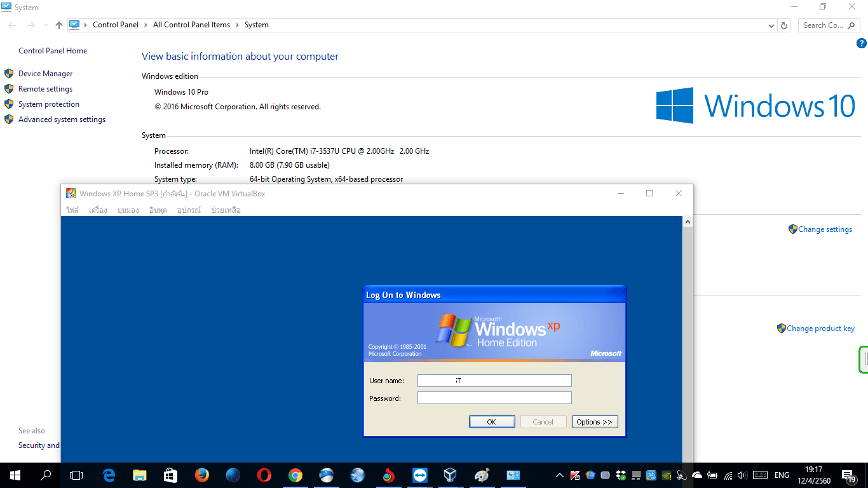Click the VirtualBox scrollbar up arrow
The image size is (868, 488).
click(x=688, y=222)
